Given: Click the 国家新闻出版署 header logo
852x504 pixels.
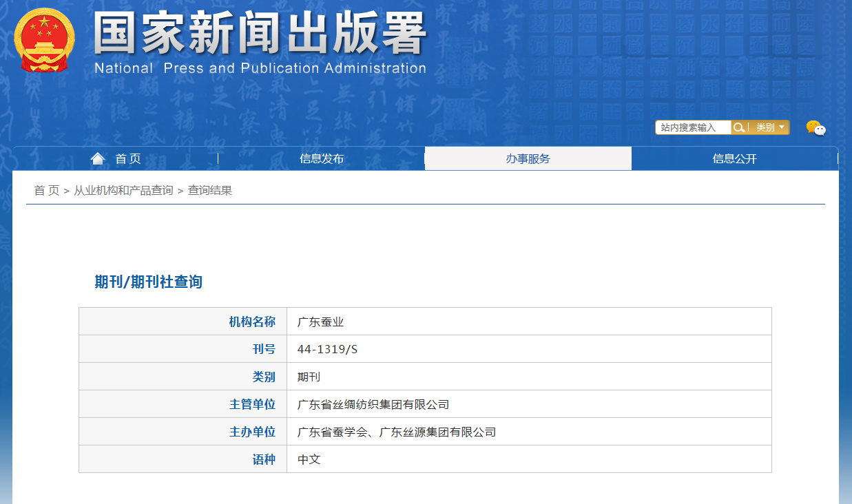Looking at the screenshot, I should click(262, 41).
